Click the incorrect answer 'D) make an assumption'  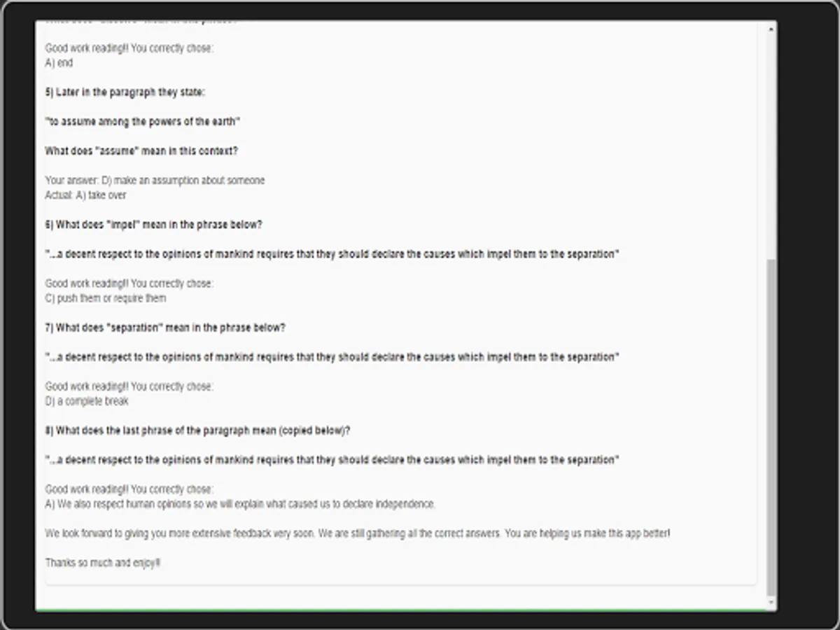pyautogui.click(x=155, y=181)
